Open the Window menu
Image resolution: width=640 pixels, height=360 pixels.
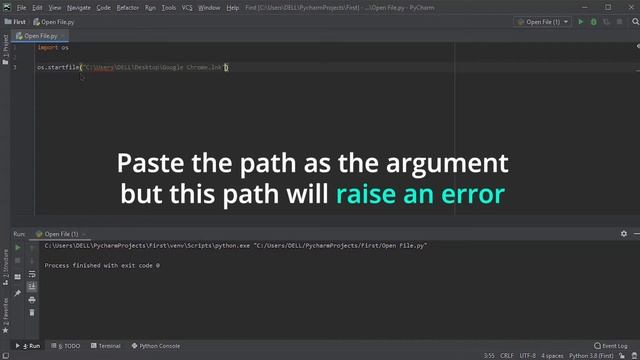coord(209,8)
